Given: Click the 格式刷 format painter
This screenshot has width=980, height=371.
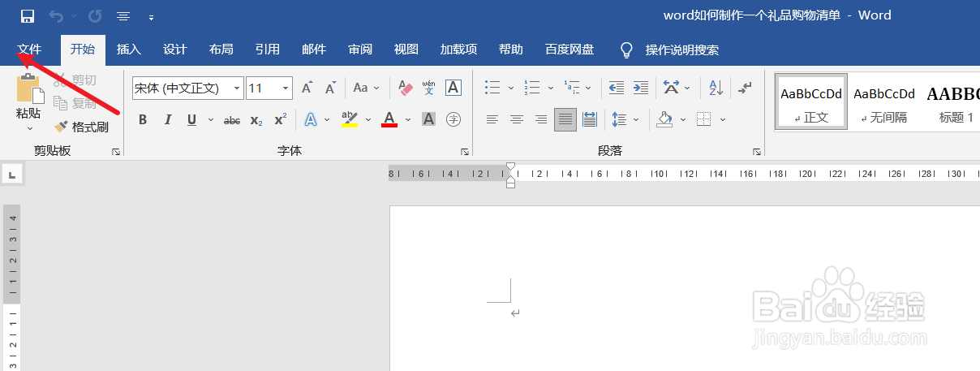Looking at the screenshot, I should [82, 127].
